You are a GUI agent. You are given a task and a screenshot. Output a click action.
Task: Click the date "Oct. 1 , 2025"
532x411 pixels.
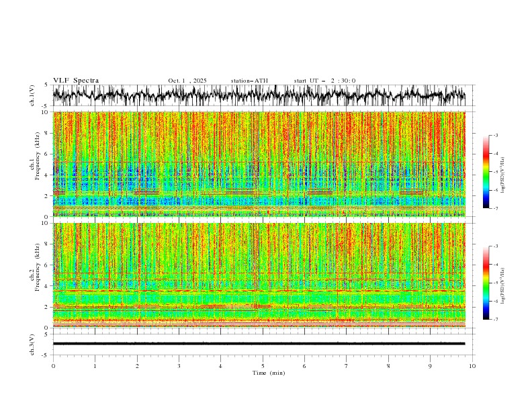point(187,81)
